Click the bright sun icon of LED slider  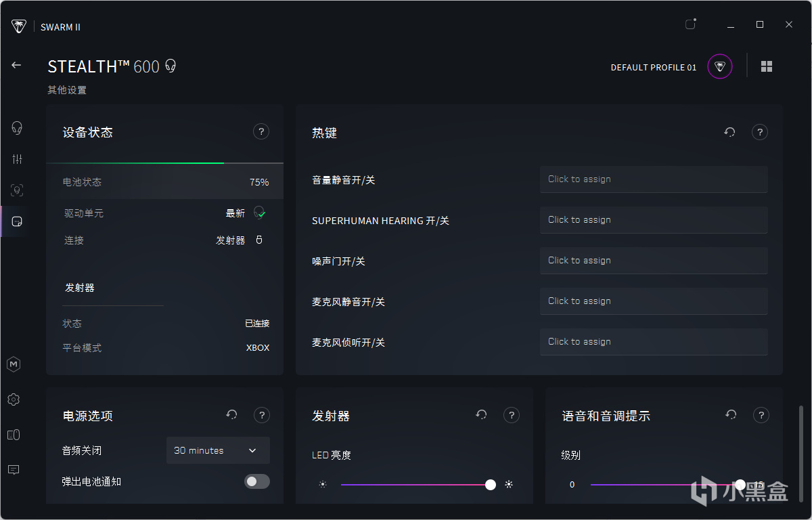pos(509,485)
